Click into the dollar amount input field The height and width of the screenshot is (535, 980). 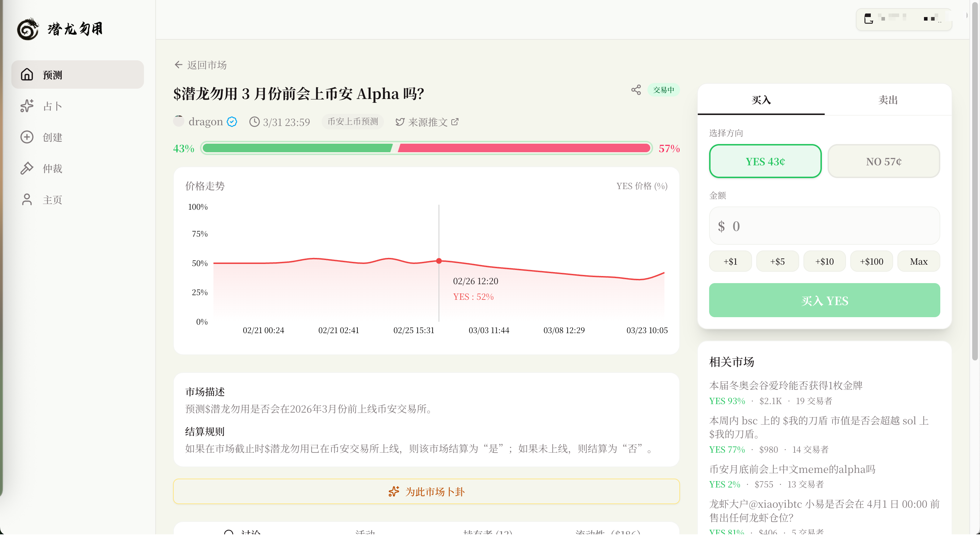pyautogui.click(x=824, y=226)
